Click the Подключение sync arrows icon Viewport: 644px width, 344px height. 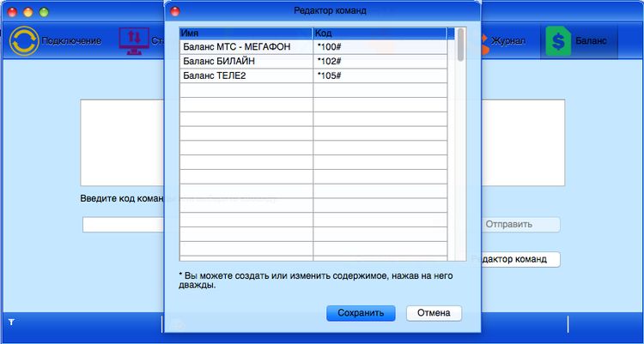click(24, 40)
